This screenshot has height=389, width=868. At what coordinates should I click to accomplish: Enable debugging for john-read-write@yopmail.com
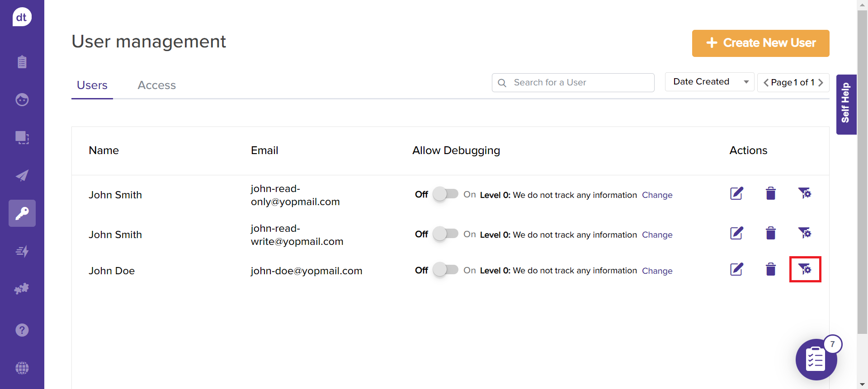(x=445, y=234)
